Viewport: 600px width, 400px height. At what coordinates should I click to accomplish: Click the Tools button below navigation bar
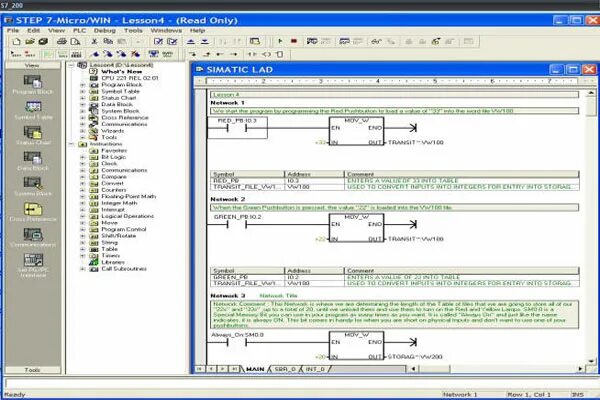coord(33,370)
